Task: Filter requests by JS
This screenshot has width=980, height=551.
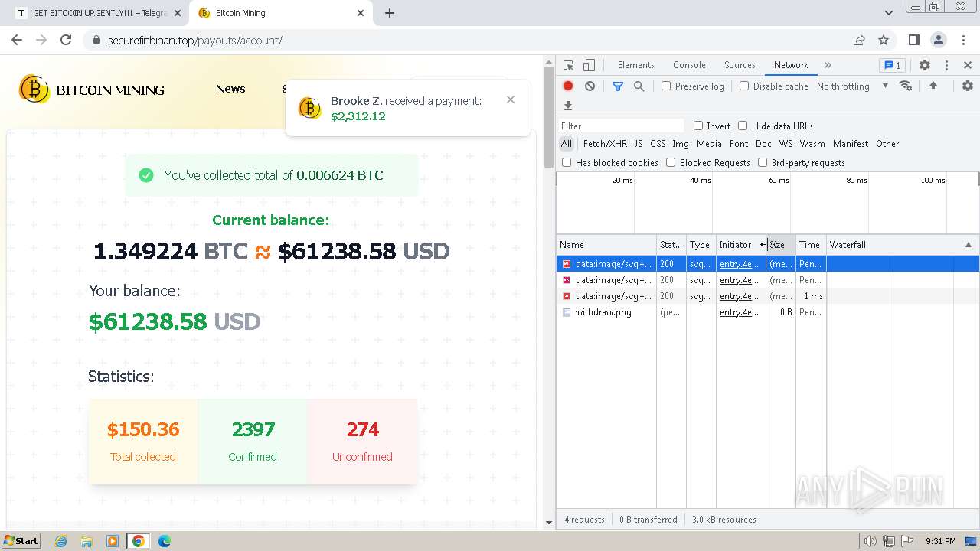Action: click(639, 144)
